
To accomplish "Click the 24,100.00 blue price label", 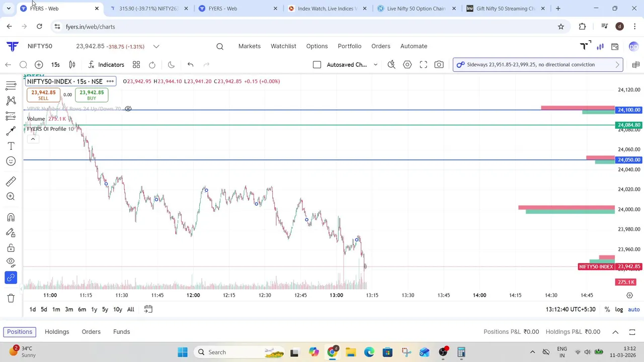I will [x=629, y=110].
